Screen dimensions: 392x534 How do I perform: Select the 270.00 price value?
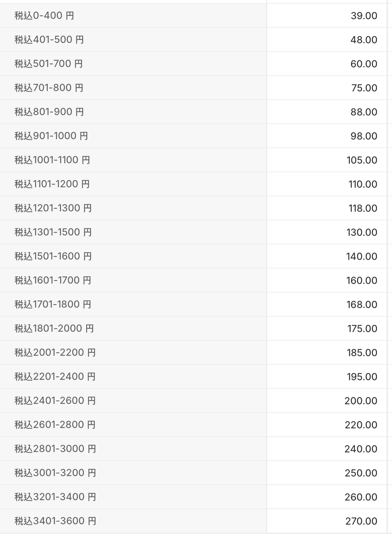[361, 521]
